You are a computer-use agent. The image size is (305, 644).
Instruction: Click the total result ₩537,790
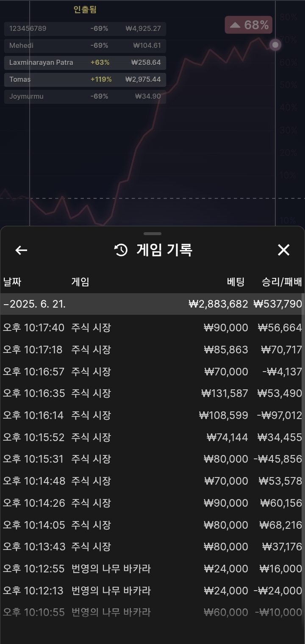coord(278,304)
